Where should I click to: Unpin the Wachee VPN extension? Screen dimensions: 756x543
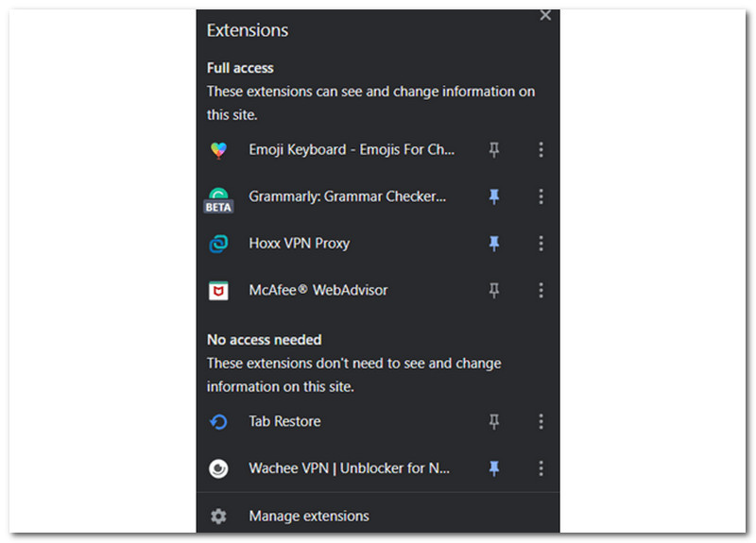tap(493, 468)
